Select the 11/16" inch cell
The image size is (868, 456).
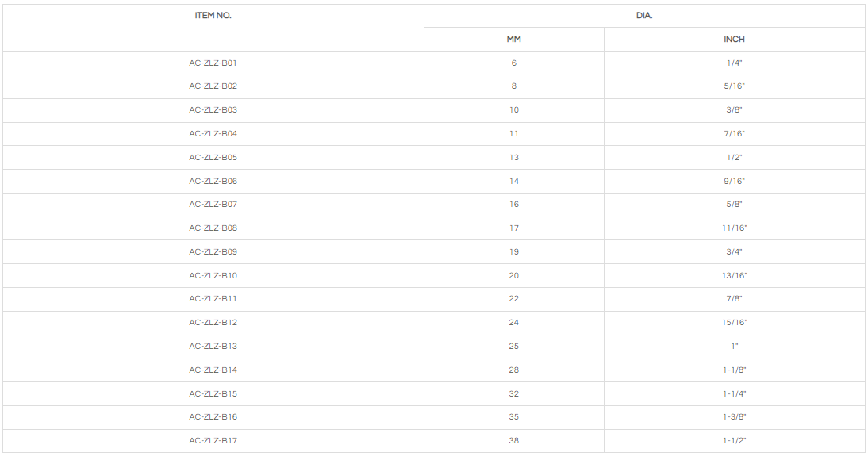pos(734,228)
